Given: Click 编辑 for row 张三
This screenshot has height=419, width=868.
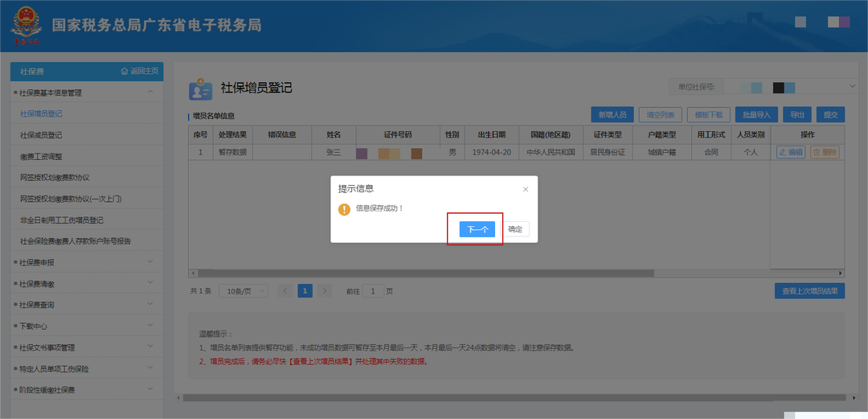Looking at the screenshot, I should (791, 152).
